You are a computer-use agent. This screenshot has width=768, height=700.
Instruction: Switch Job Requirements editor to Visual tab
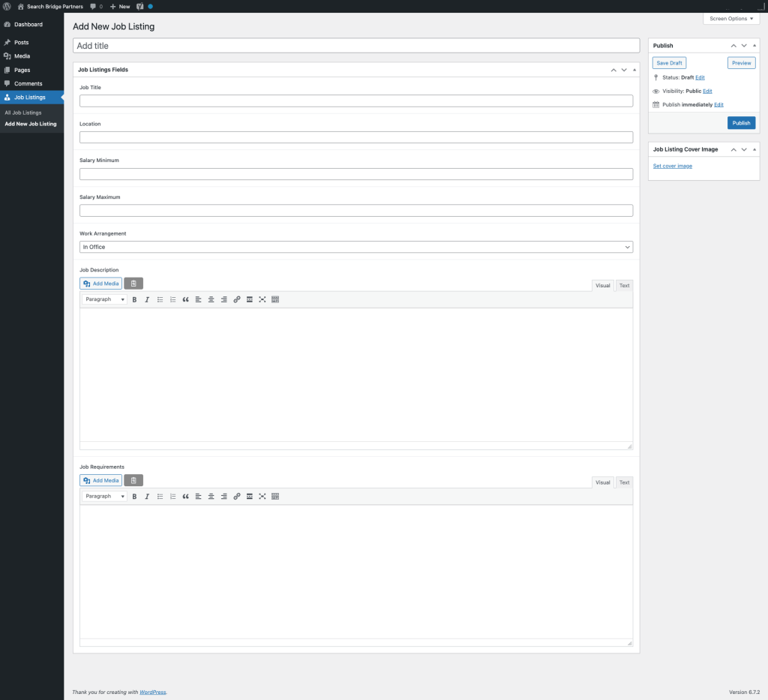602,482
